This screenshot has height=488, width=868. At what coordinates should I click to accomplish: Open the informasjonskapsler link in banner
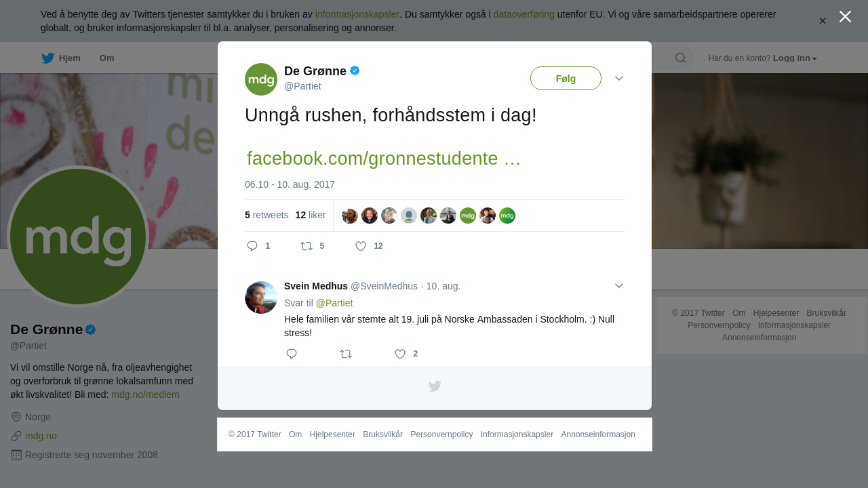[357, 14]
